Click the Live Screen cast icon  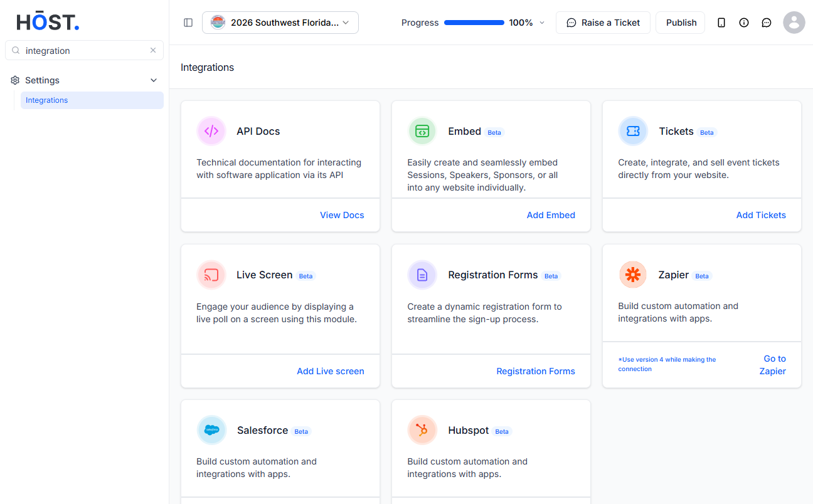[x=211, y=275]
